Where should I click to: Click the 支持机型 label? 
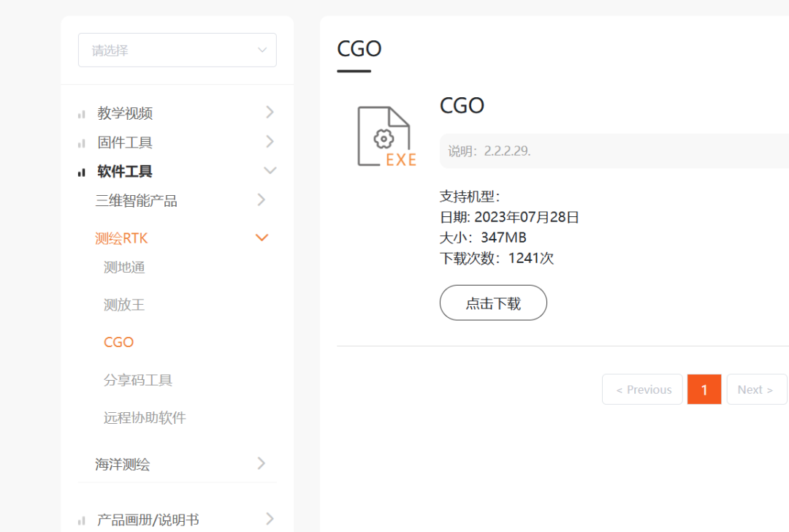(x=470, y=197)
